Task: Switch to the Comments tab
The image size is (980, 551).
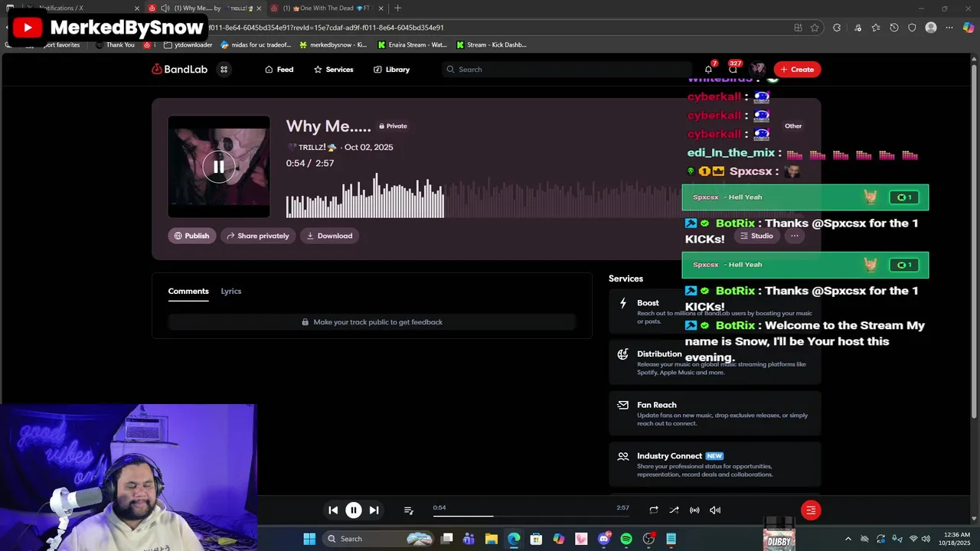Action: 188,292
